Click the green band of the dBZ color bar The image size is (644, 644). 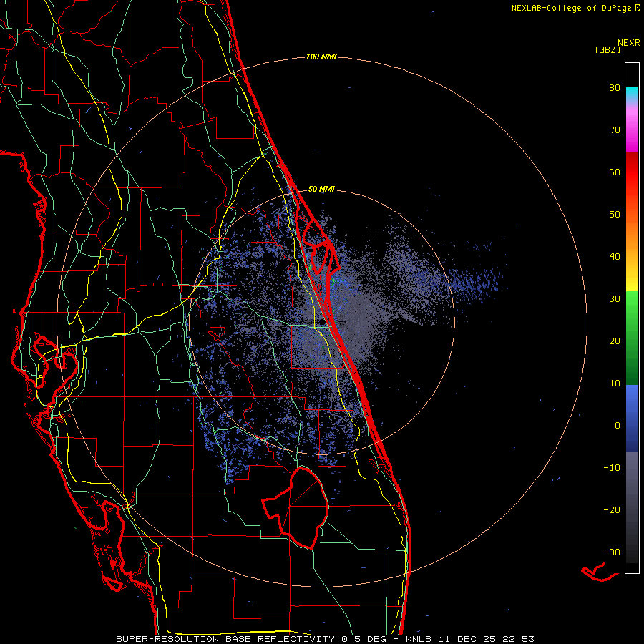point(632,338)
